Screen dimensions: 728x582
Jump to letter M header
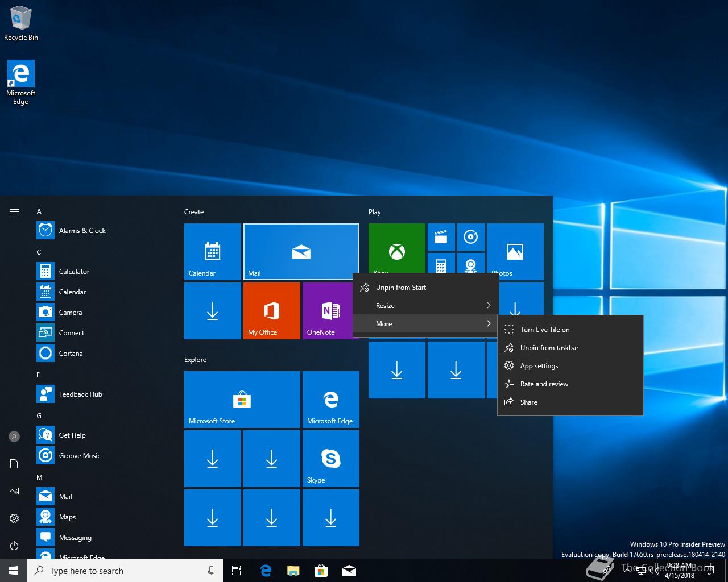[39, 477]
